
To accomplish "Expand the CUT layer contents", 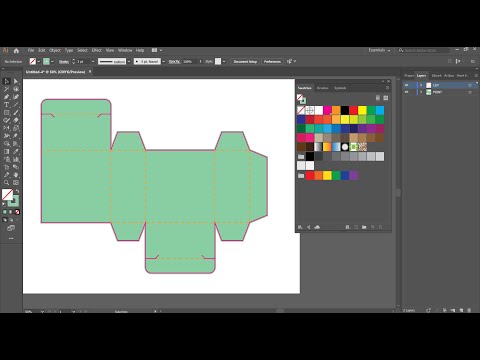I will pyautogui.click(x=421, y=85).
